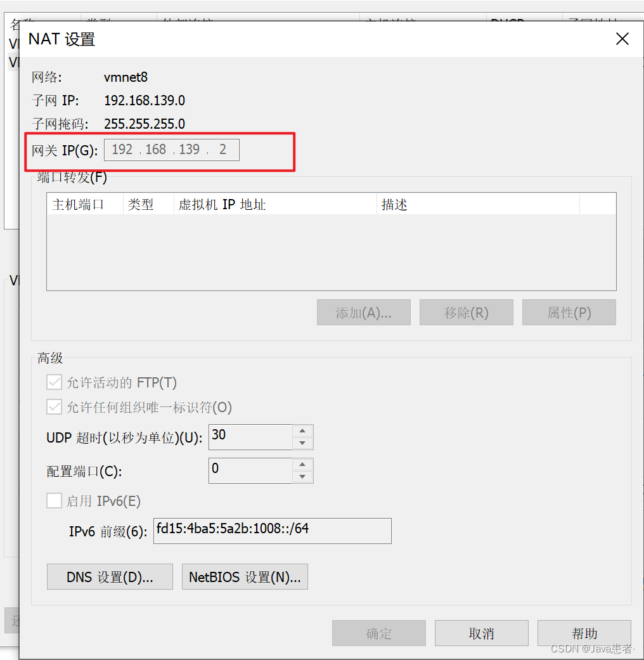Click the 虚拟机 IP 地址 column header
This screenshot has height=660, width=644.
(x=275, y=205)
